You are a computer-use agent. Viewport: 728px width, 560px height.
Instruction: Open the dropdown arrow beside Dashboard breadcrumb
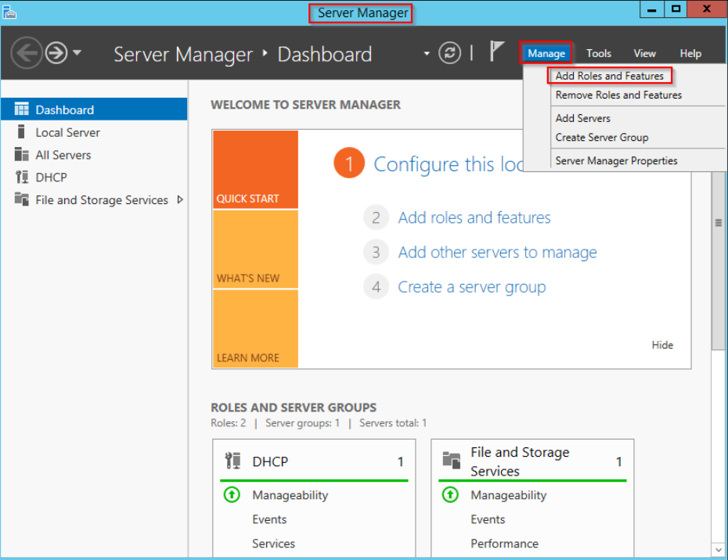pos(426,54)
